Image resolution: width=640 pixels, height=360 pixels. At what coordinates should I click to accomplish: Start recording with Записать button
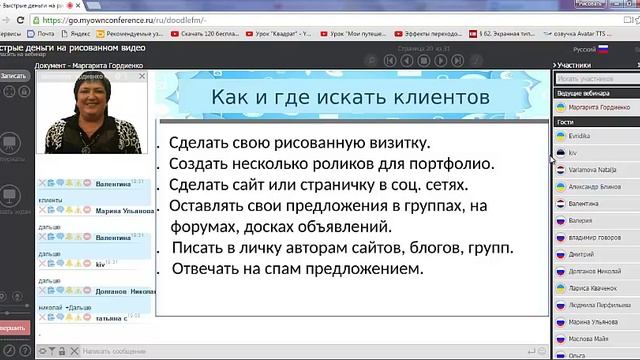pos(13,76)
